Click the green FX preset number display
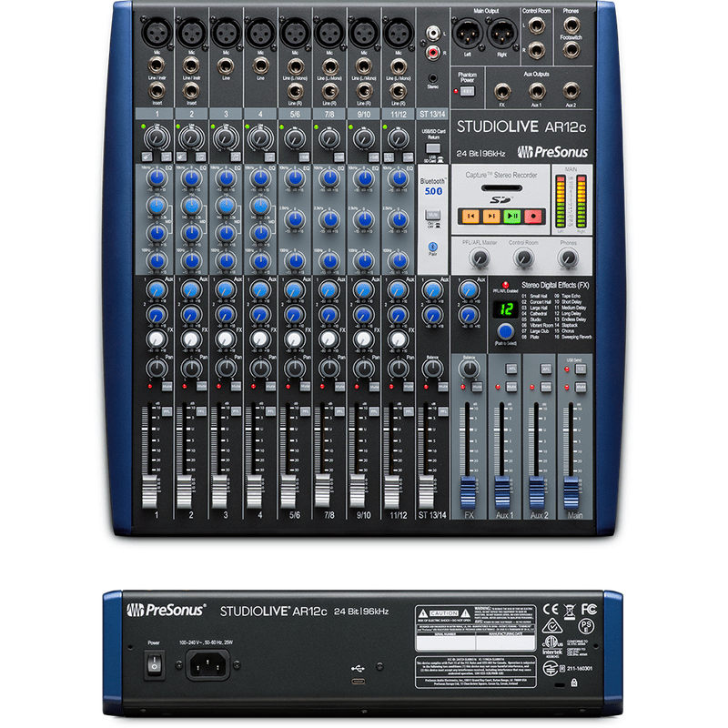The height and width of the screenshot is (728, 728). coord(505,309)
